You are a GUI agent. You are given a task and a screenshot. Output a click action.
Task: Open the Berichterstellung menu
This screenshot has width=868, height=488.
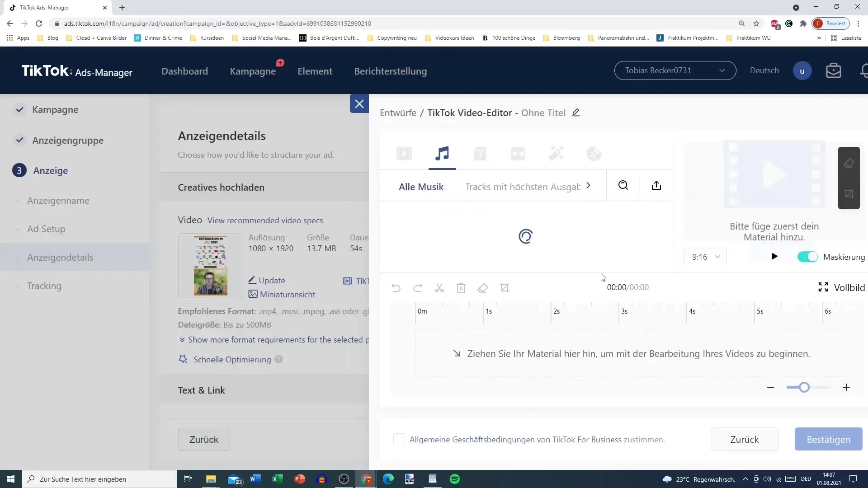(x=391, y=71)
